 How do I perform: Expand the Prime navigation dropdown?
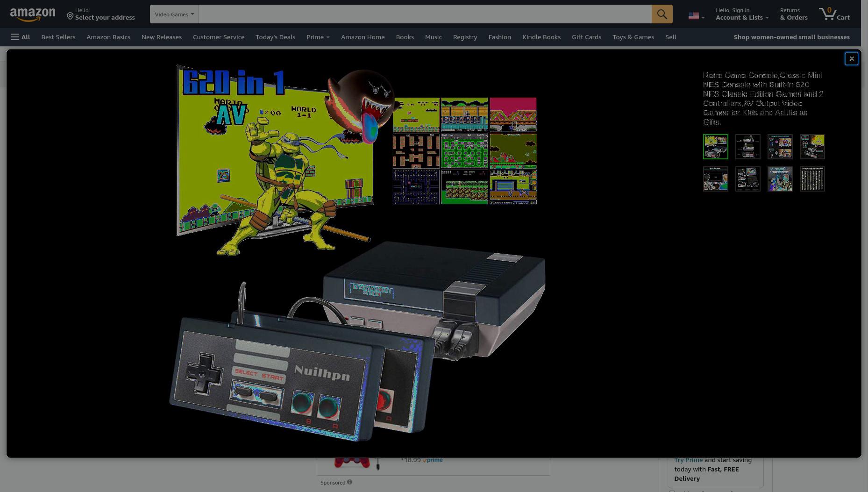[x=318, y=37]
